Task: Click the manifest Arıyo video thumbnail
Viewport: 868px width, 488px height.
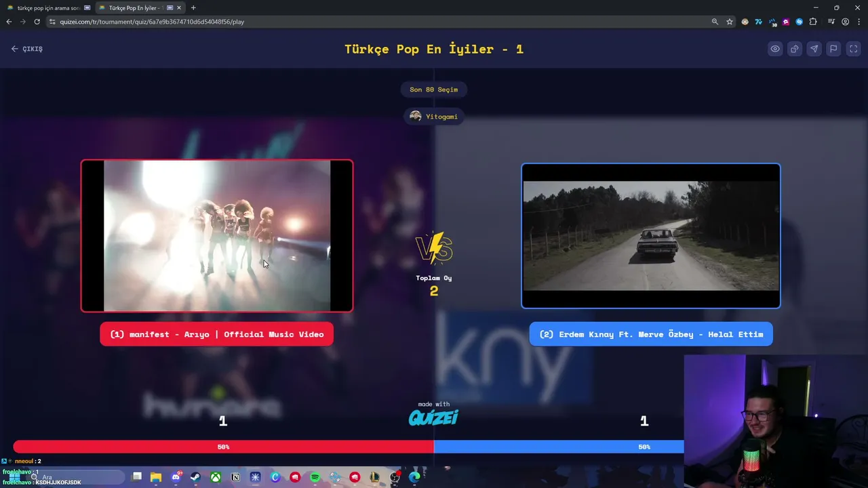Action: click(217, 236)
